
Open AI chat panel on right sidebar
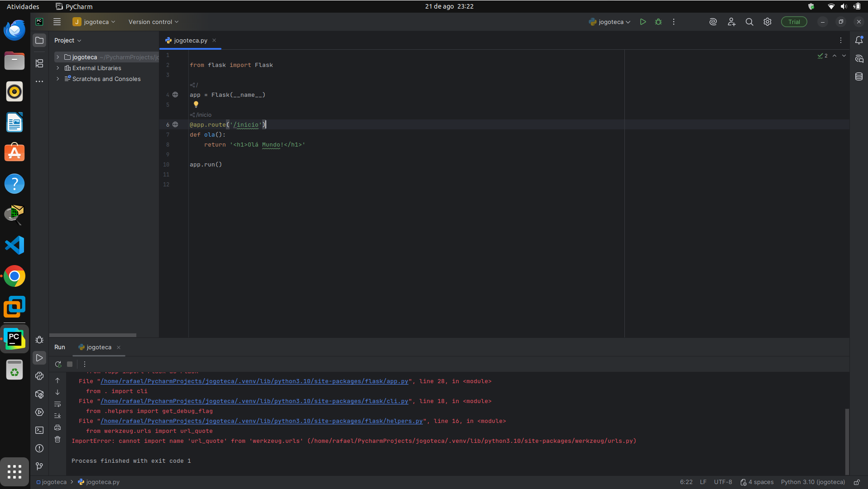click(859, 59)
